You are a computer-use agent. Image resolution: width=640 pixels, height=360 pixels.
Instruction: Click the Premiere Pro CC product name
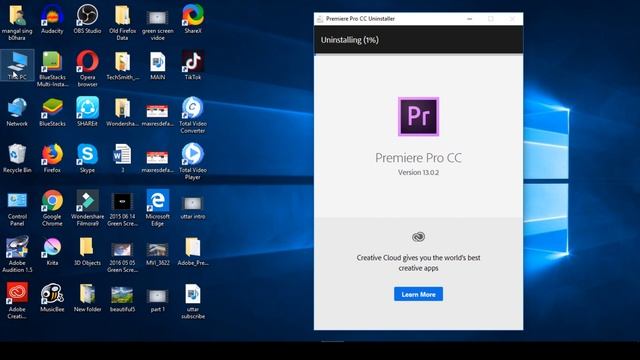tap(418, 158)
